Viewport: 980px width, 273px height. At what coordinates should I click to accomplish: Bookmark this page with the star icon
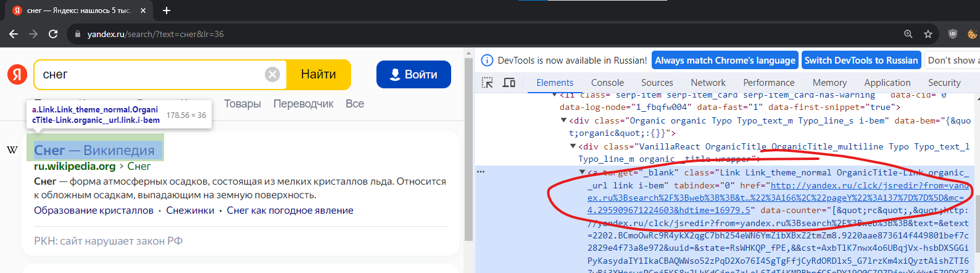coord(928,34)
